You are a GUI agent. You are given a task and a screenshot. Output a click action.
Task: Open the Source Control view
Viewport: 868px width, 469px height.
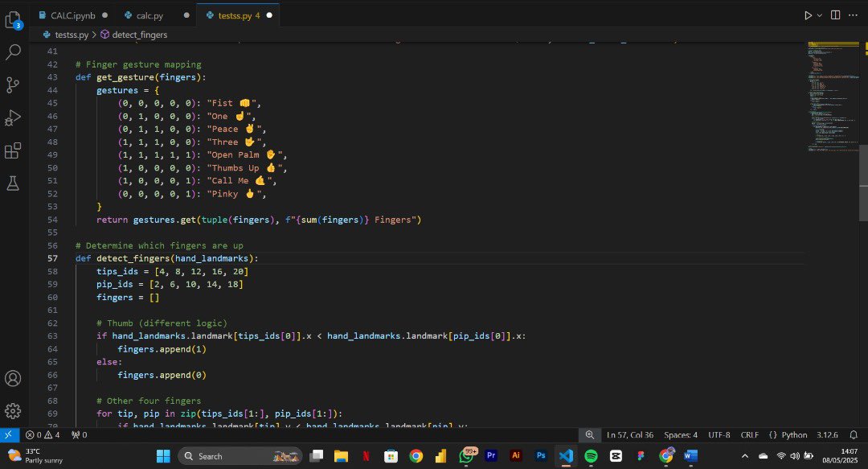(x=13, y=84)
